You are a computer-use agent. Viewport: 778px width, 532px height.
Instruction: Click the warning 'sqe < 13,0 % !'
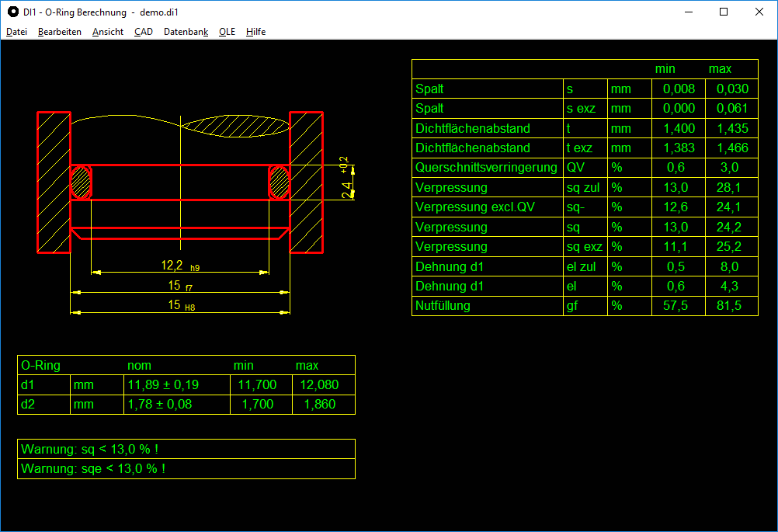pyautogui.click(x=93, y=469)
